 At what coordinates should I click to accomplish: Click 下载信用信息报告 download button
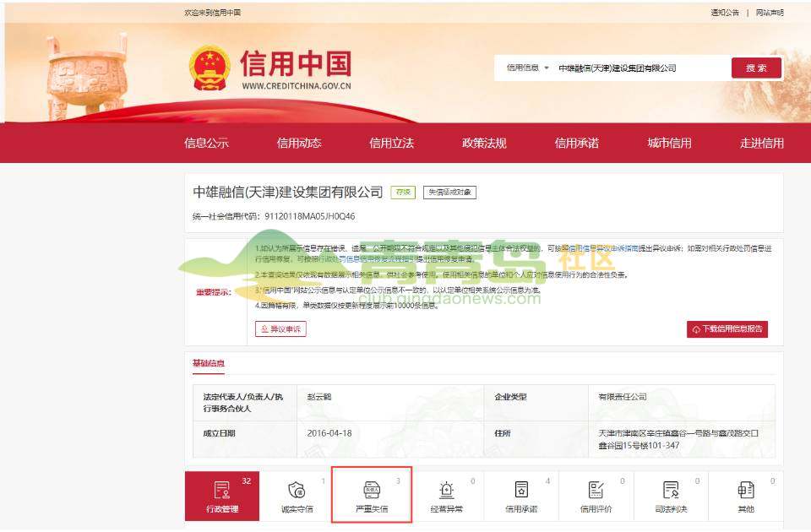point(727,328)
